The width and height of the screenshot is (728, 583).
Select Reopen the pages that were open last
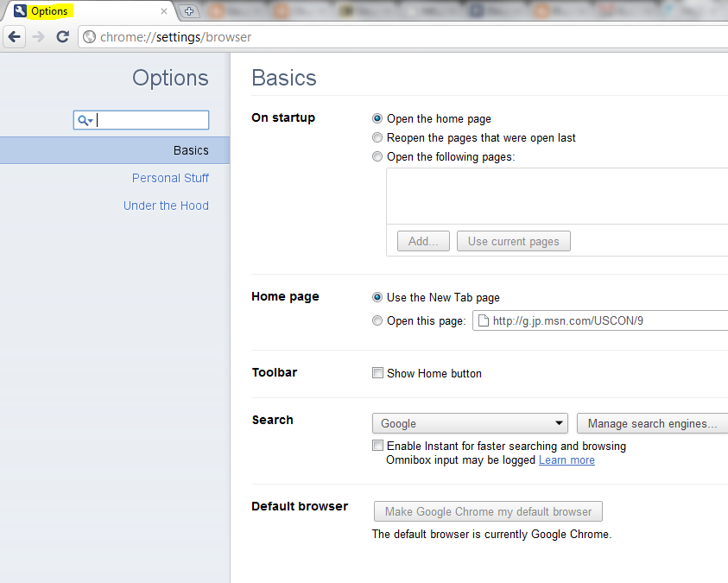(x=377, y=138)
